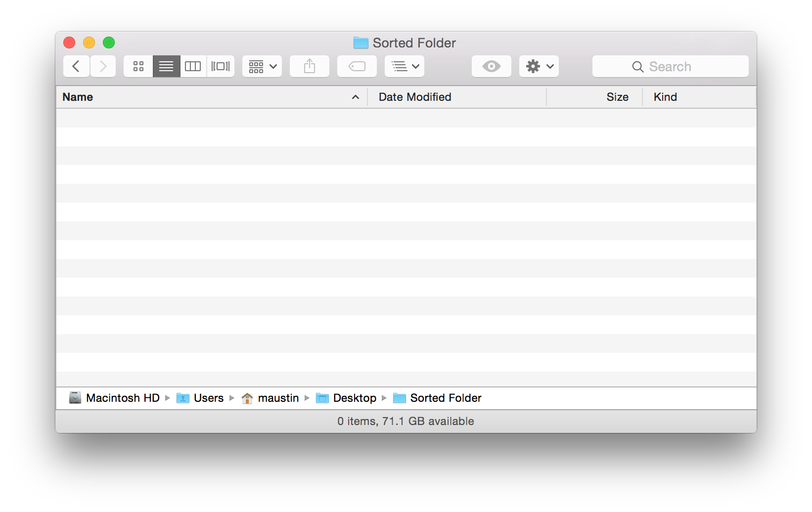Click the Sorted Folder icon in the path bar

tap(400, 398)
